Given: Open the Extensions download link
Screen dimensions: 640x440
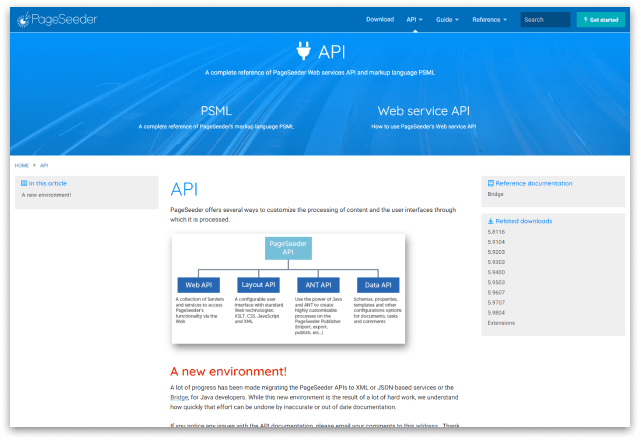Looking at the screenshot, I should point(501,323).
